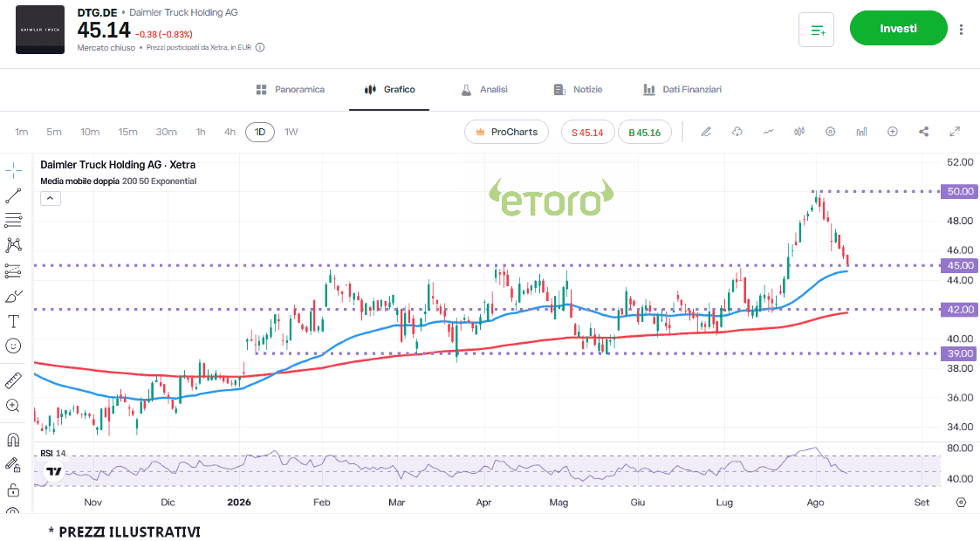Select the 1D timeframe

point(260,132)
